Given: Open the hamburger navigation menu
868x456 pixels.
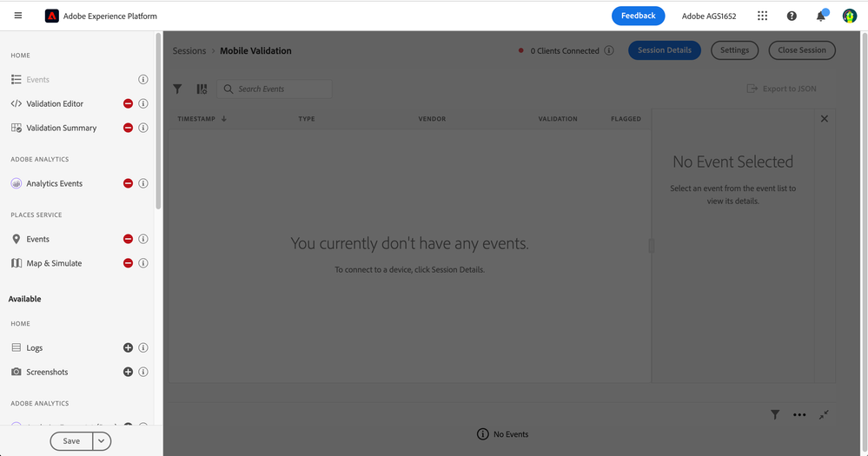Looking at the screenshot, I should pos(18,16).
